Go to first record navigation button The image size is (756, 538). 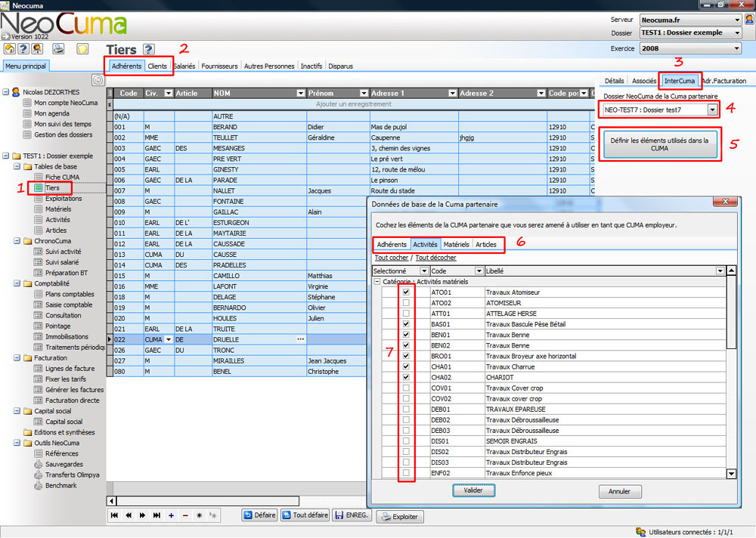pos(114,515)
